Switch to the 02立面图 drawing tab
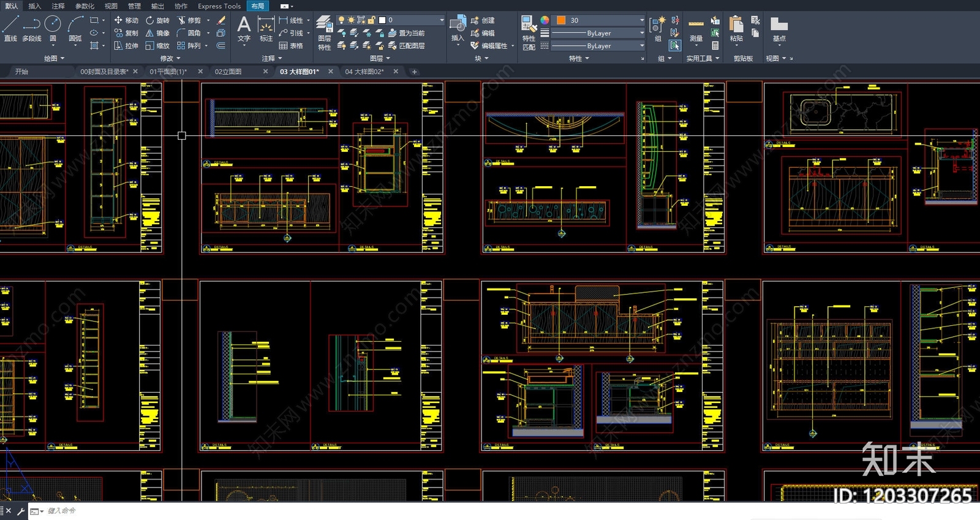This screenshot has height=520, width=980. [228, 72]
